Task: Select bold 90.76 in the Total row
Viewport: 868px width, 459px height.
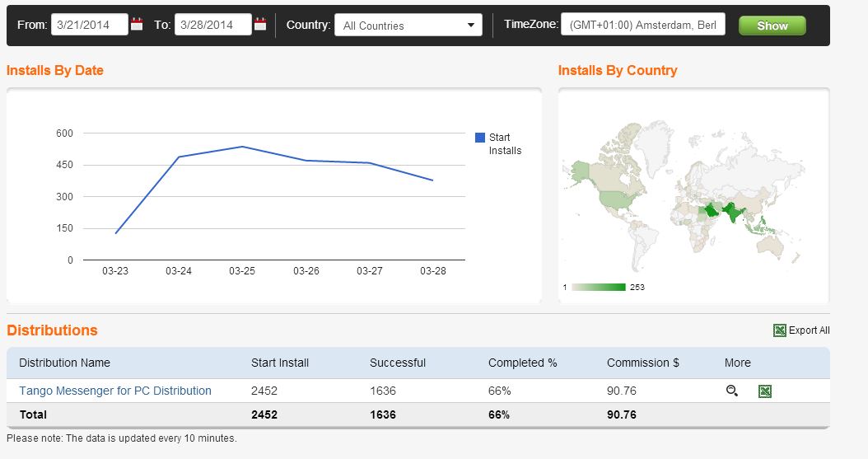Action: [x=622, y=415]
